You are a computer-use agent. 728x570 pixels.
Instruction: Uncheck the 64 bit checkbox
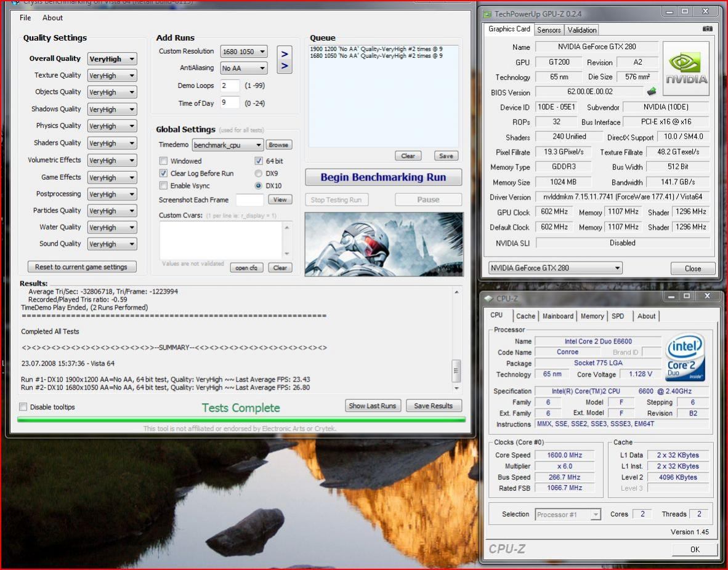(x=259, y=161)
